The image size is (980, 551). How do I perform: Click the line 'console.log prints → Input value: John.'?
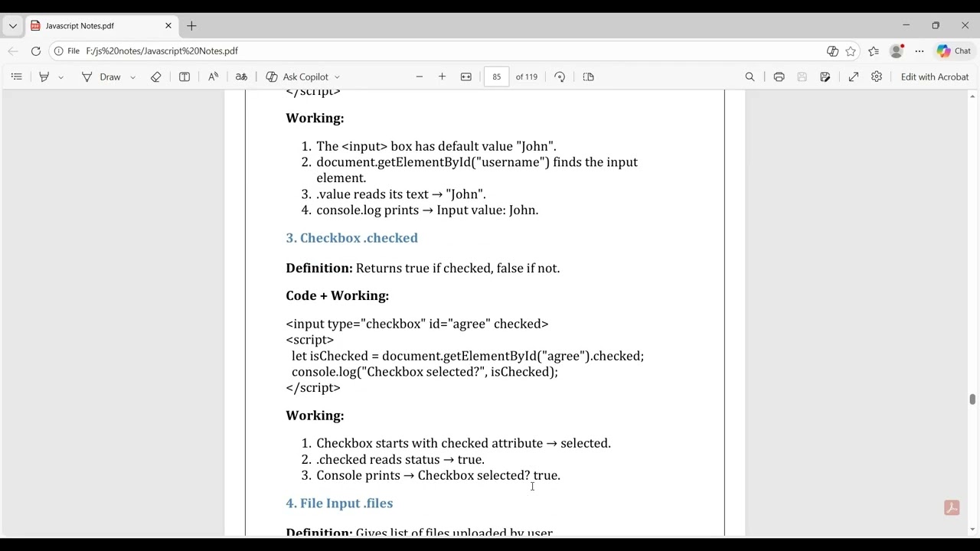tap(427, 210)
